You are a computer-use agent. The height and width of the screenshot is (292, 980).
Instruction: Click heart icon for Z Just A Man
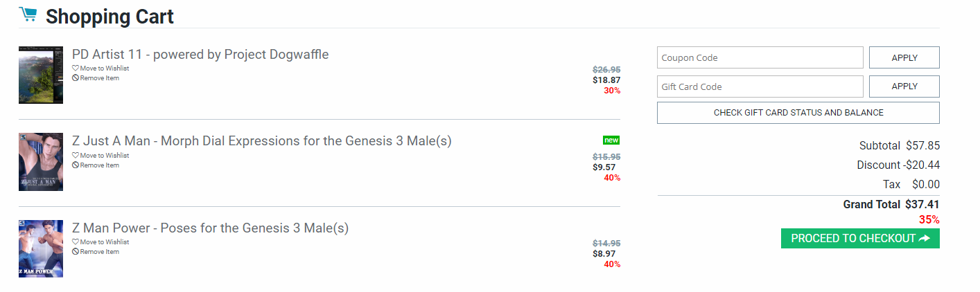point(76,156)
